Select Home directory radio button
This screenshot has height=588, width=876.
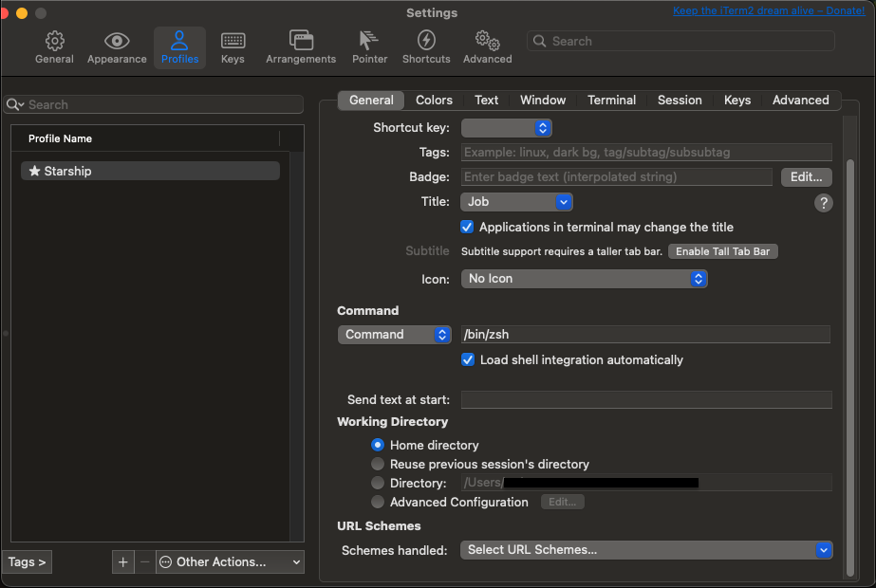click(378, 445)
